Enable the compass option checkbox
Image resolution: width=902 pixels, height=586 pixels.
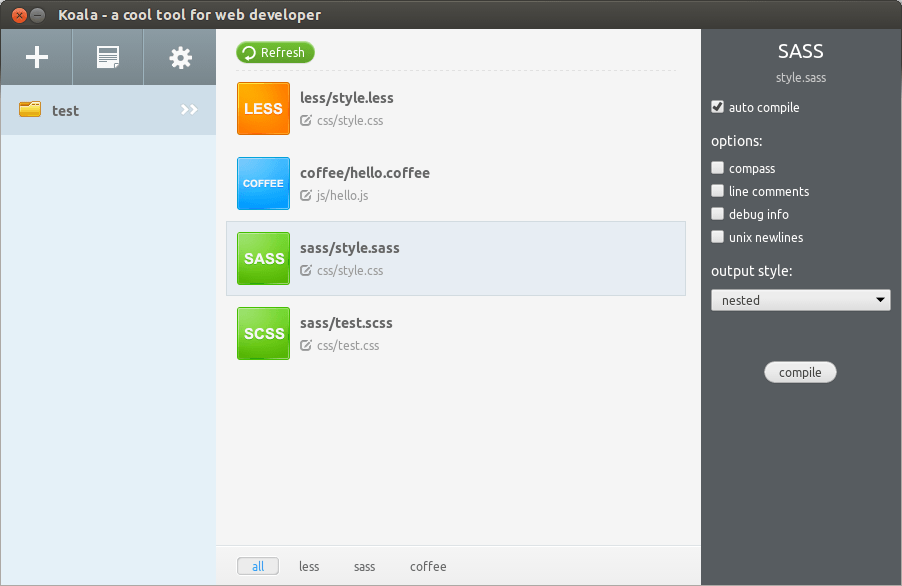click(x=717, y=168)
